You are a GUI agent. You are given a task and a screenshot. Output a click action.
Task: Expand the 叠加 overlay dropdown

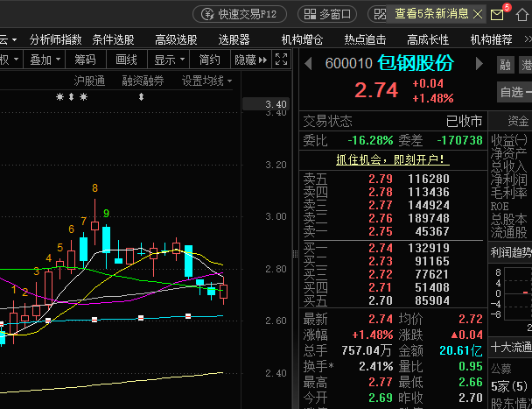(45, 60)
